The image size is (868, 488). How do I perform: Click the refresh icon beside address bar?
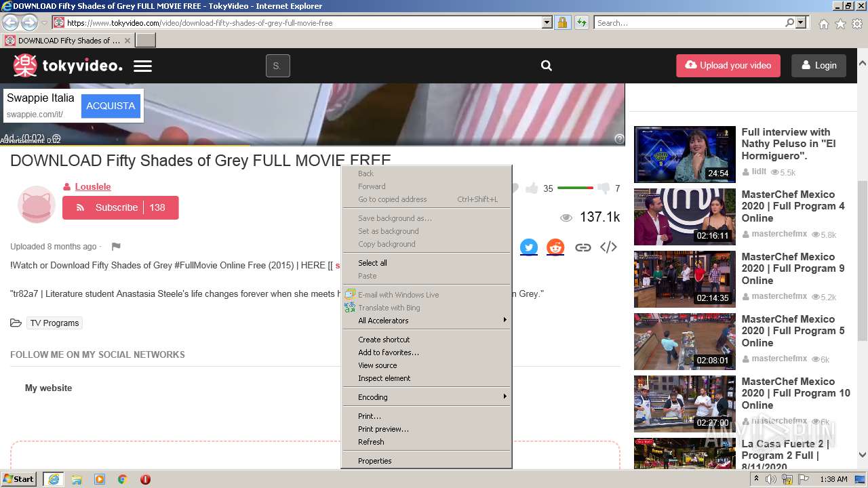[581, 23]
